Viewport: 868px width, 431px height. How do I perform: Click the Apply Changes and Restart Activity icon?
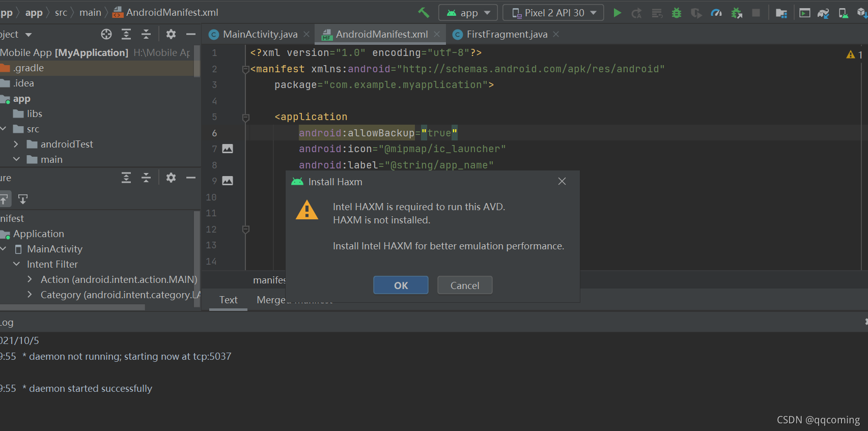[637, 13]
